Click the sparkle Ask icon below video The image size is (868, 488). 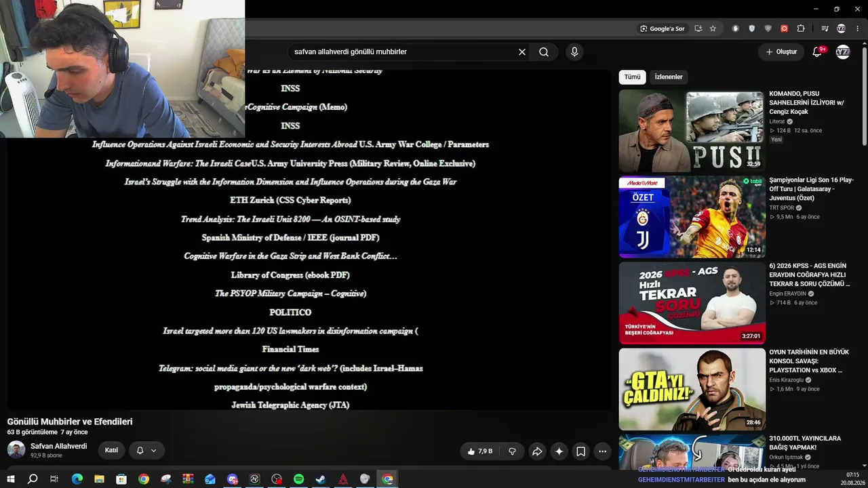[x=559, y=451]
